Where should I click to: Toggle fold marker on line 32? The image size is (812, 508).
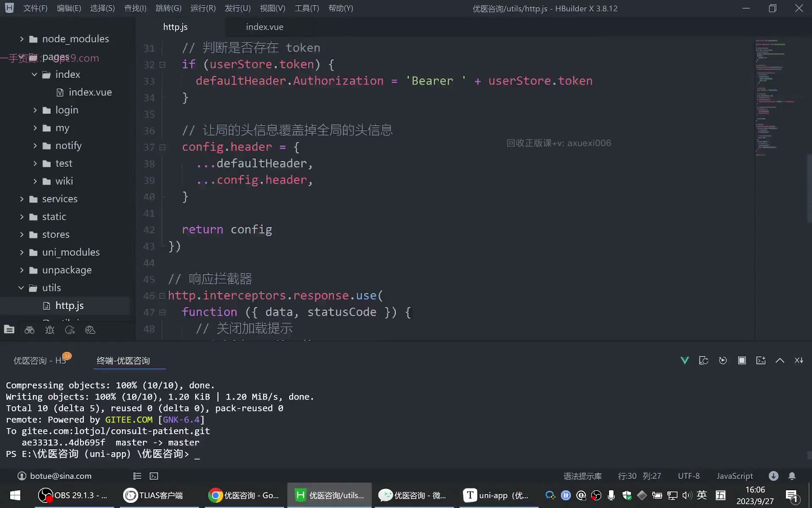tap(162, 65)
